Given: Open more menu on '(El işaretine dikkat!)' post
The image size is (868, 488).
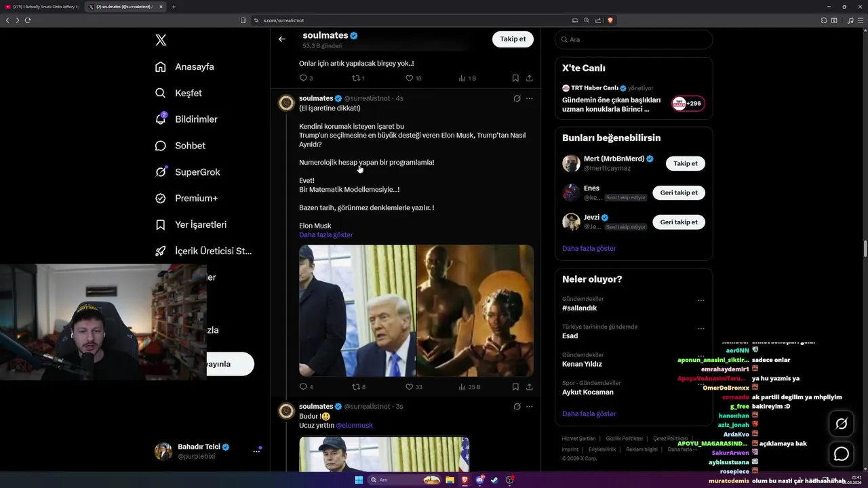Looking at the screenshot, I should [x=530, y=98].
